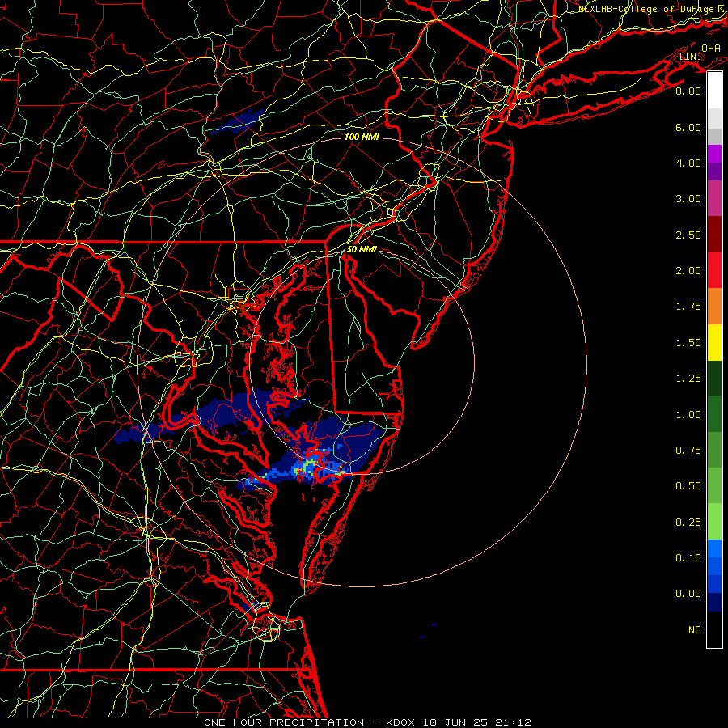Click the 1.00 scale label
Screen dimensions: 728x728
[688, 415]
